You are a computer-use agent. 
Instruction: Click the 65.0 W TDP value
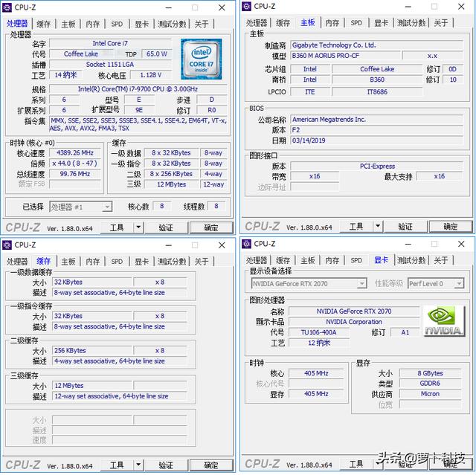pyautogui.click(x=157, y=54)
